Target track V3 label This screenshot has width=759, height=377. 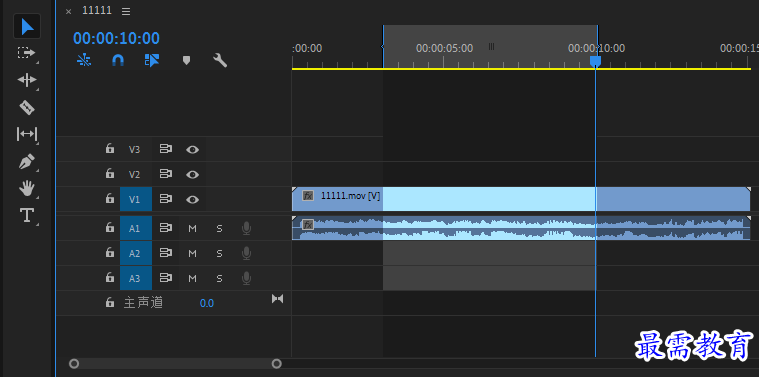tap(134, 150)
